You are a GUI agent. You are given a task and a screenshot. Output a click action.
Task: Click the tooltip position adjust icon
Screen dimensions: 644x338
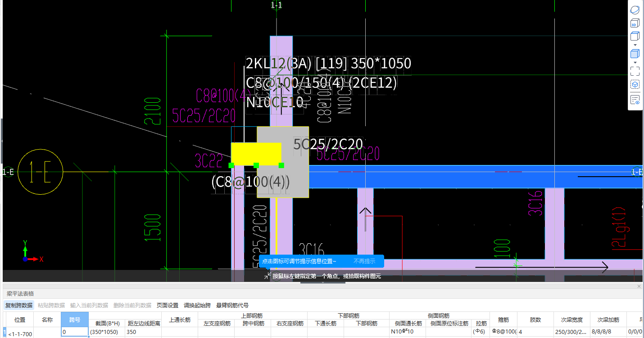pos(268,275)
